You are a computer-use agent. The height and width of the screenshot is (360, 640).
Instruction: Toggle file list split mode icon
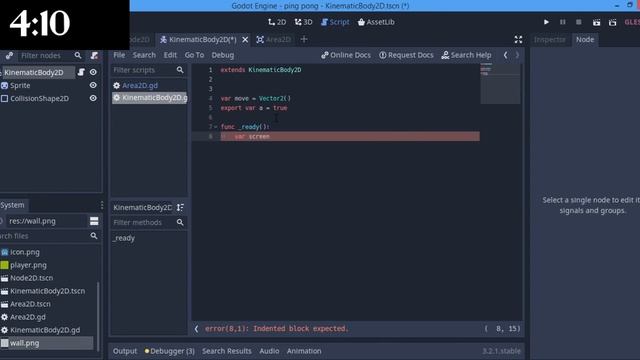click(94, 221)
